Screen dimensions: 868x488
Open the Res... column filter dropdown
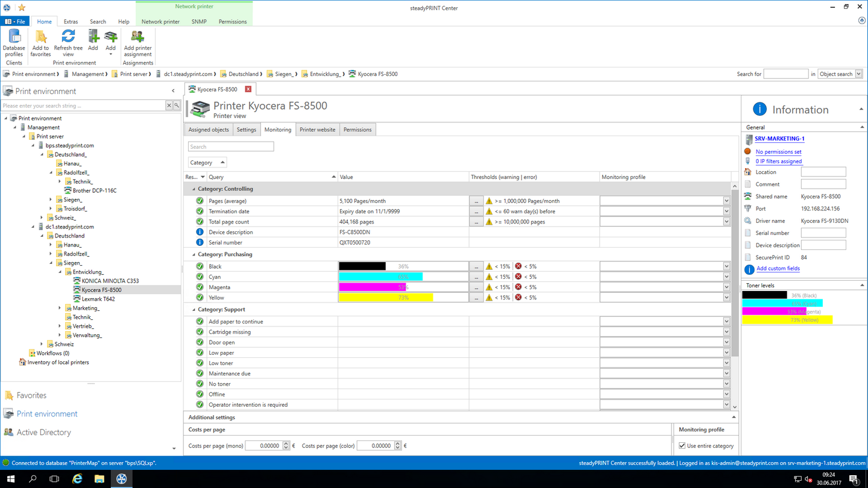(203, 177)
